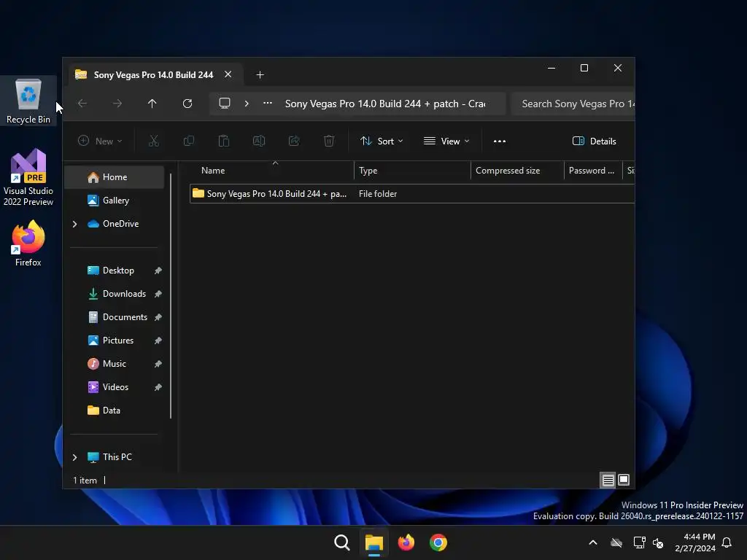Open pinned Pictures folder
Image resolution: width=747 pixels, height=560 pixels.
117,341
